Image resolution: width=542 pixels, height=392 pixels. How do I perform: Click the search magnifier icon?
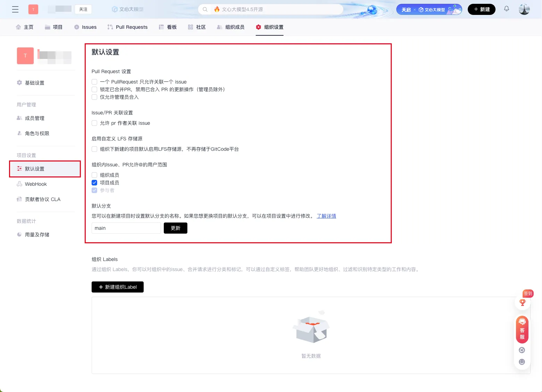205,9
